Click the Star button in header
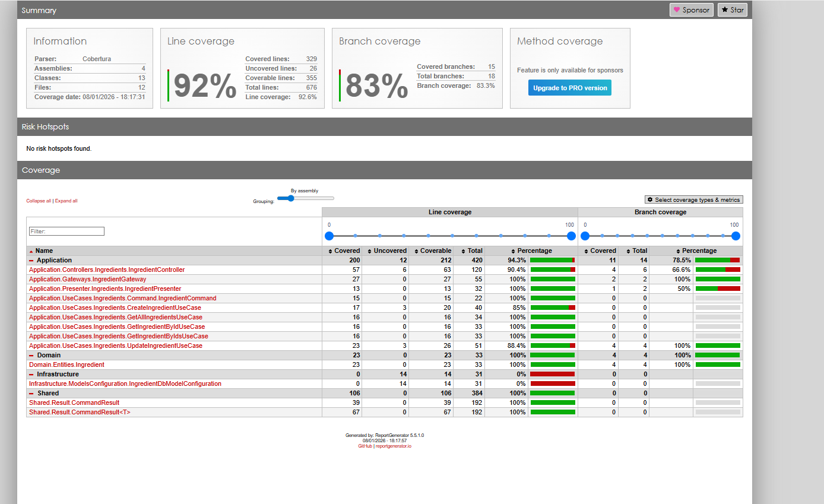 pos(732,10)
